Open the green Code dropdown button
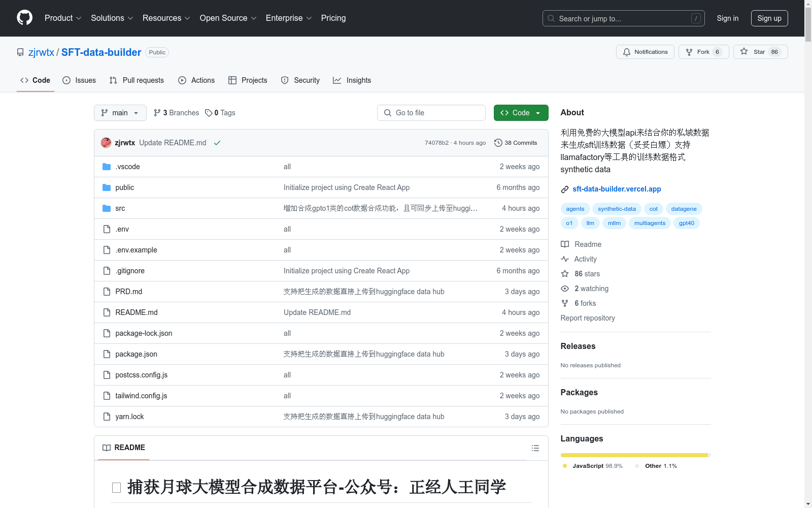This screenshot has height=508, width=812. (521, 113)
